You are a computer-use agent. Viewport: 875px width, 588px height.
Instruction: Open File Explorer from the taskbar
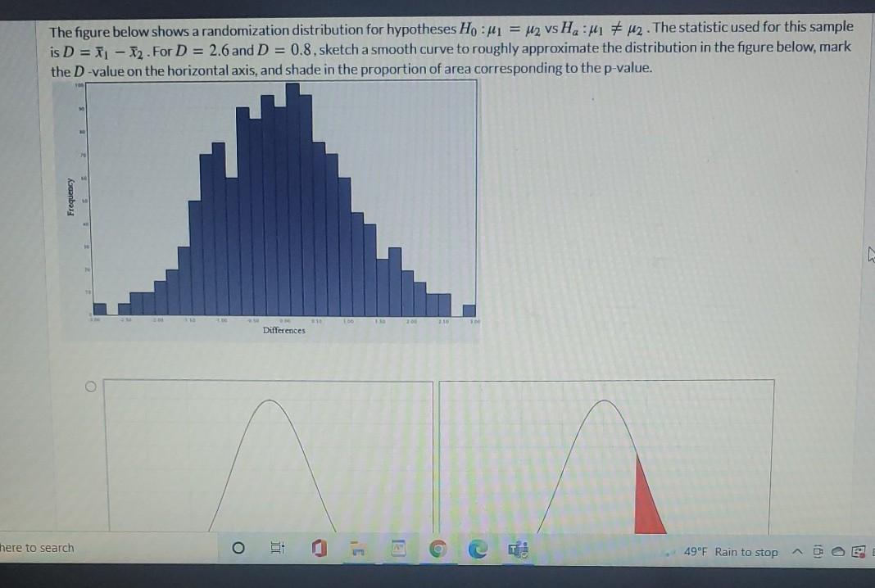pos(358,548)
